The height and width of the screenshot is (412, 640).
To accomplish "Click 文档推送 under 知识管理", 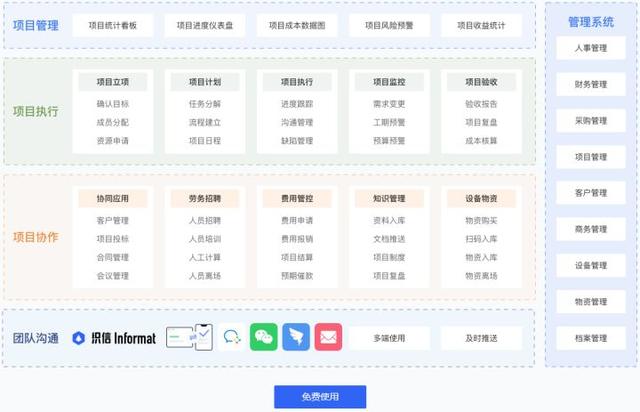I will 389,239.
